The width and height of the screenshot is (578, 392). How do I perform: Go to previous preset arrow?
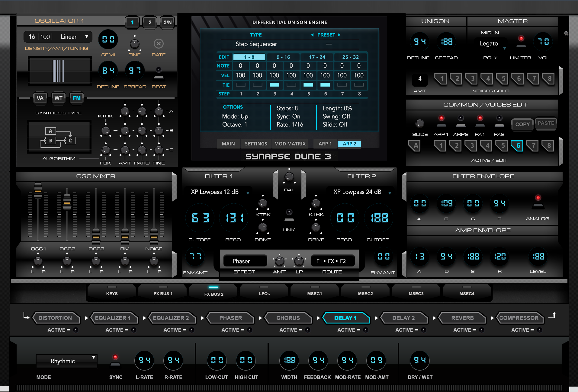312,35
